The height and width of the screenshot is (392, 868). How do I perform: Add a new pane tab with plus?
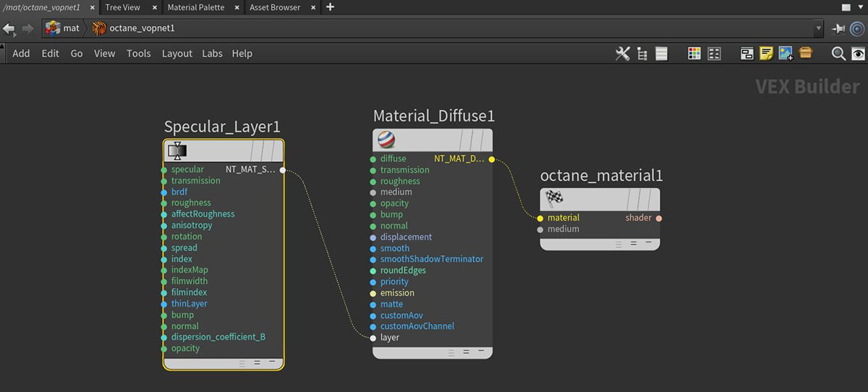click(331, 7)
